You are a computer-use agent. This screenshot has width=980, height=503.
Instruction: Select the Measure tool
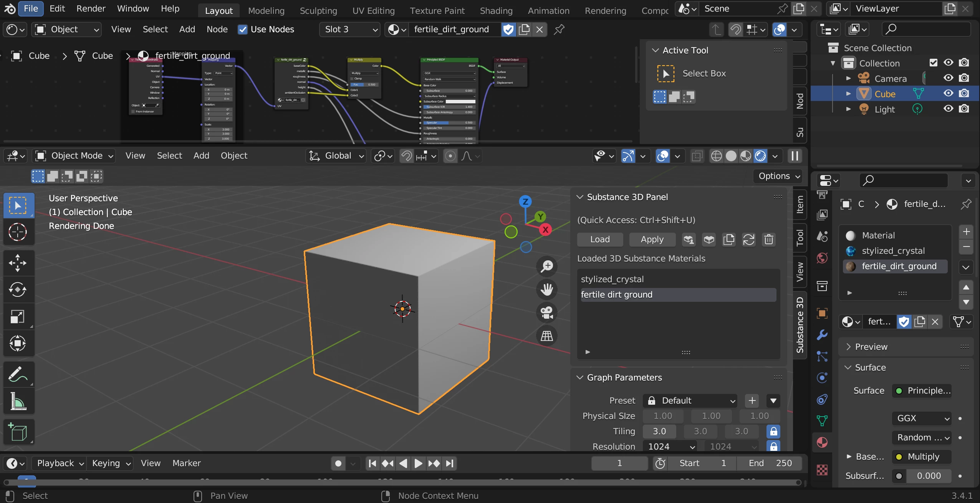coord(18,402)
